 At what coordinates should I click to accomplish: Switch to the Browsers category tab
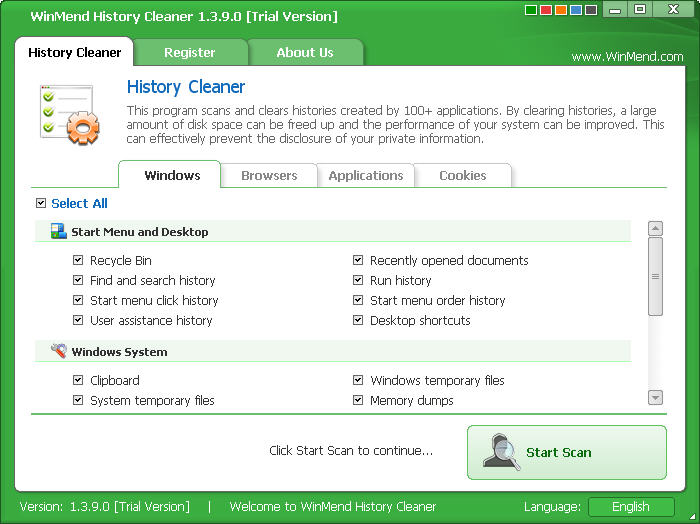269,175
